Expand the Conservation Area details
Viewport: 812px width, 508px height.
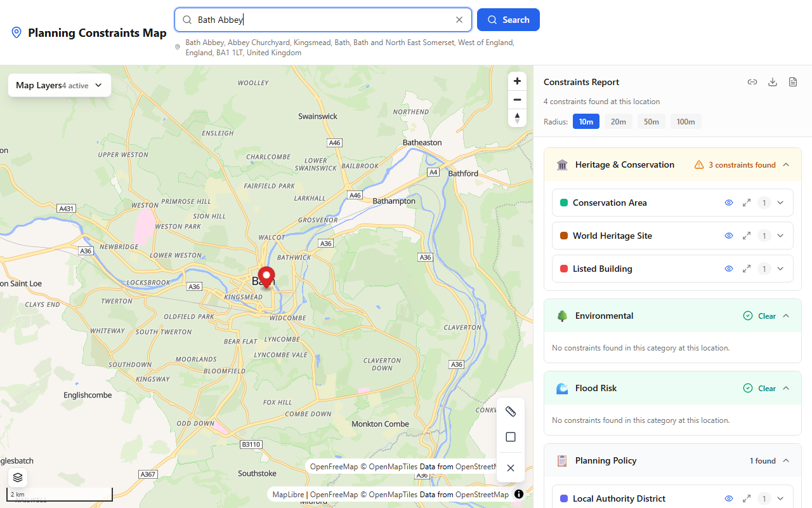(780, 203)
